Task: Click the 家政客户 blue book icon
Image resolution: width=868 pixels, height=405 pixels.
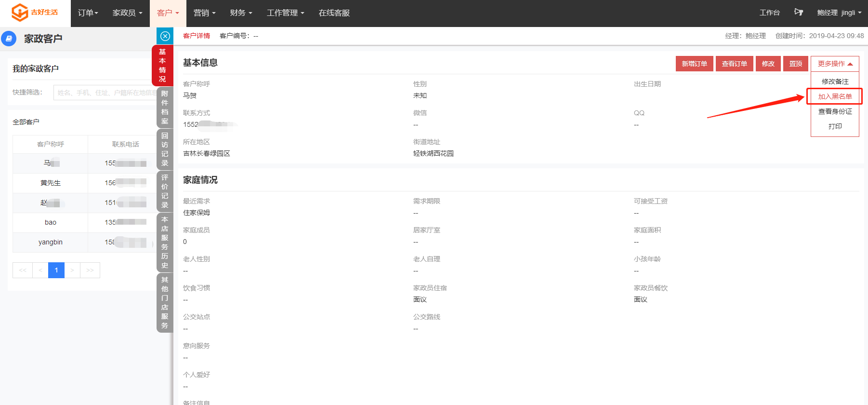Action: pos(9,39)
